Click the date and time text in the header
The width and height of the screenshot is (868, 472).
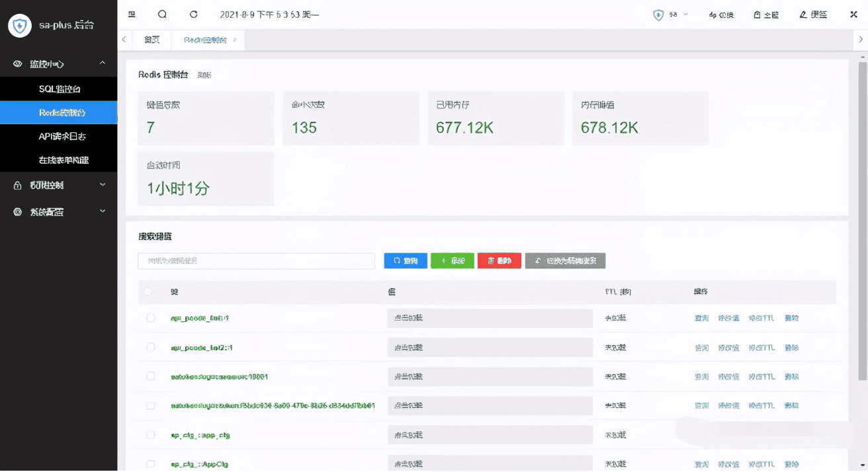coord(270,15)
